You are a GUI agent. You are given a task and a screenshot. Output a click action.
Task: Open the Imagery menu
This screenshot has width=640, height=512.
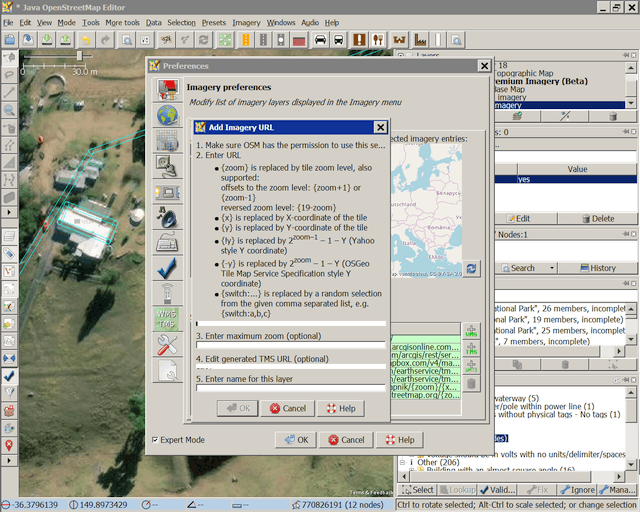point(246,22)
